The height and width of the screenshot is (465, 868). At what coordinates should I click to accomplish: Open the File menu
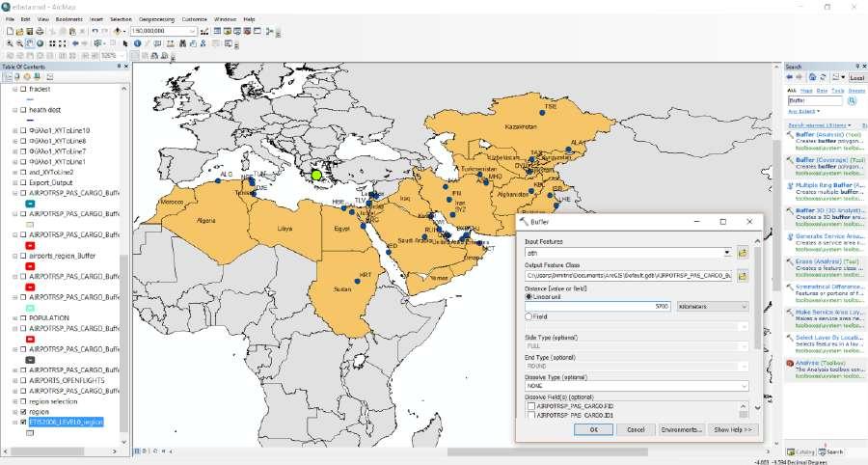(10, 19)
